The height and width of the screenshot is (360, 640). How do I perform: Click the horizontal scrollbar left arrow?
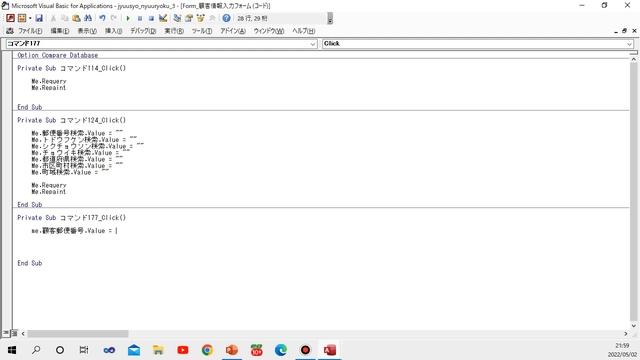pyautogui.click(x=23, y=333)
